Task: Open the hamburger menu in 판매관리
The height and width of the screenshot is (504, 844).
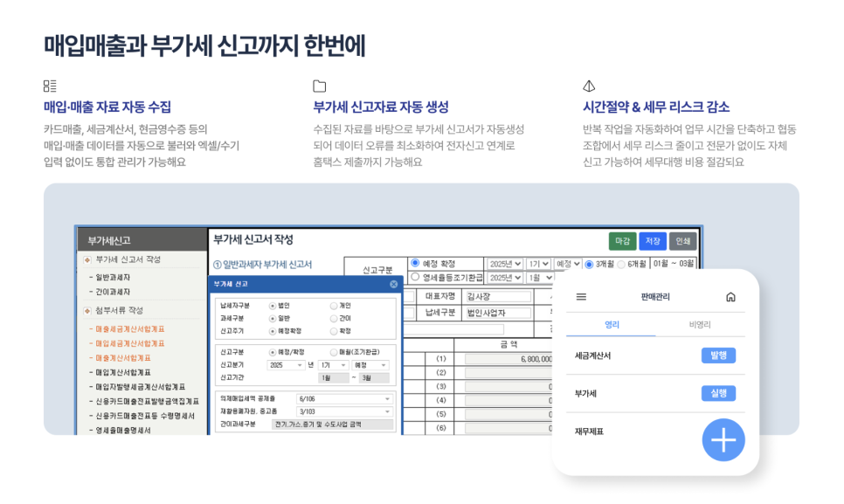Action: [x=581, y=297]
